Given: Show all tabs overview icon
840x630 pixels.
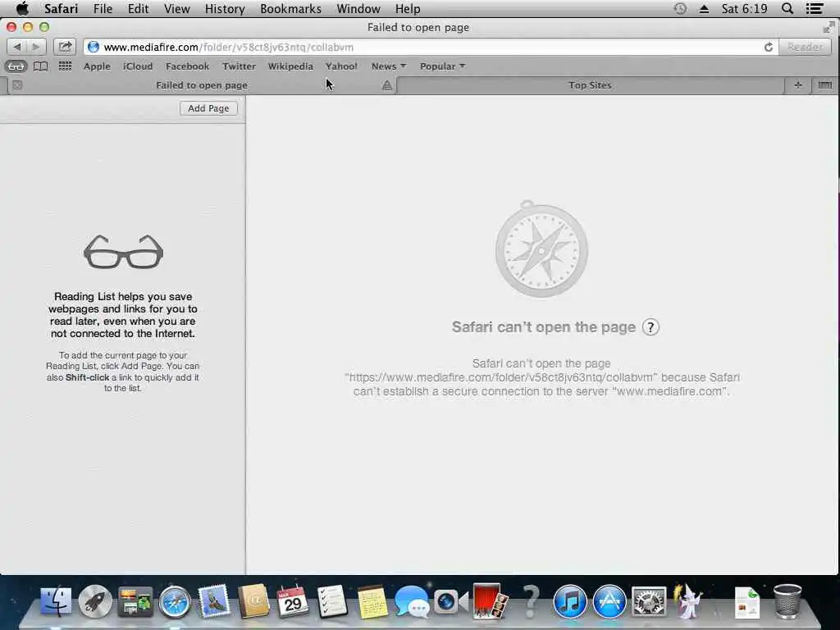Looking at the screenshot, I should (825, 85).
